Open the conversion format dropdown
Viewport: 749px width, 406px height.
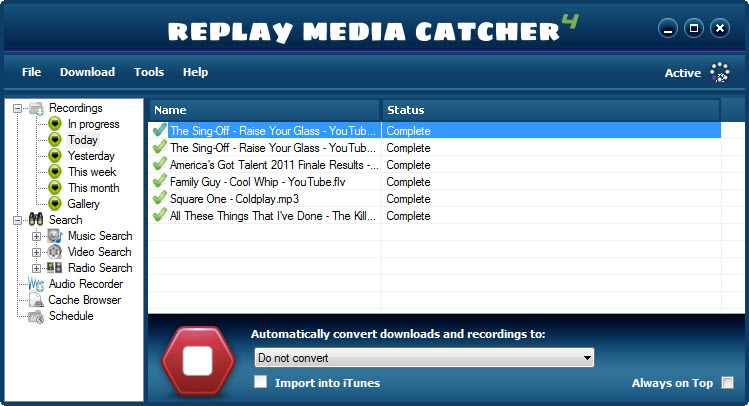(424, 358)
